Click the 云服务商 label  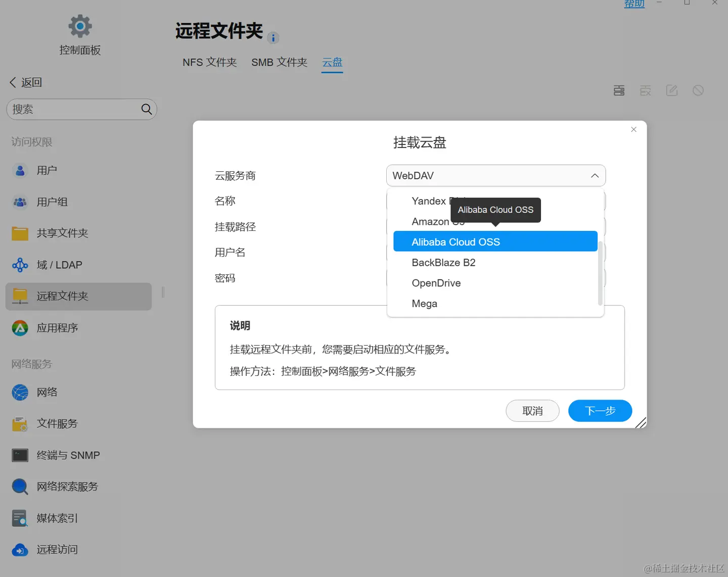pos(235,176)
